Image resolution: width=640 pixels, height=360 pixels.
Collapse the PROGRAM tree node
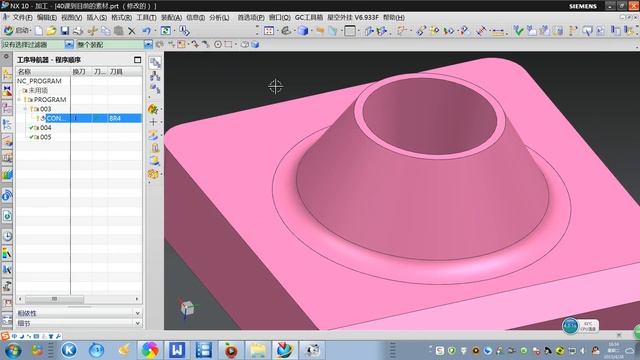tap(19, 100)
